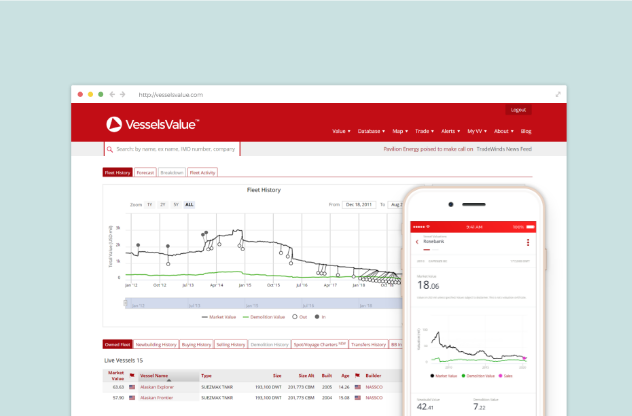Open the Spot/Voyage Charters tab
The width and height of the screenshot is (632, 416).
coord(320,345)
